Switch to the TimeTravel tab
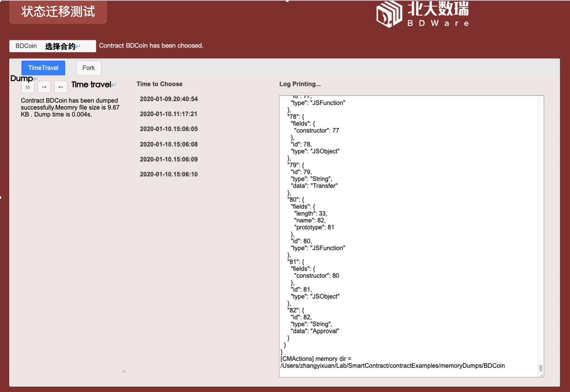The width and height of the screenshot is (570, 392). (x=43, y=68)
